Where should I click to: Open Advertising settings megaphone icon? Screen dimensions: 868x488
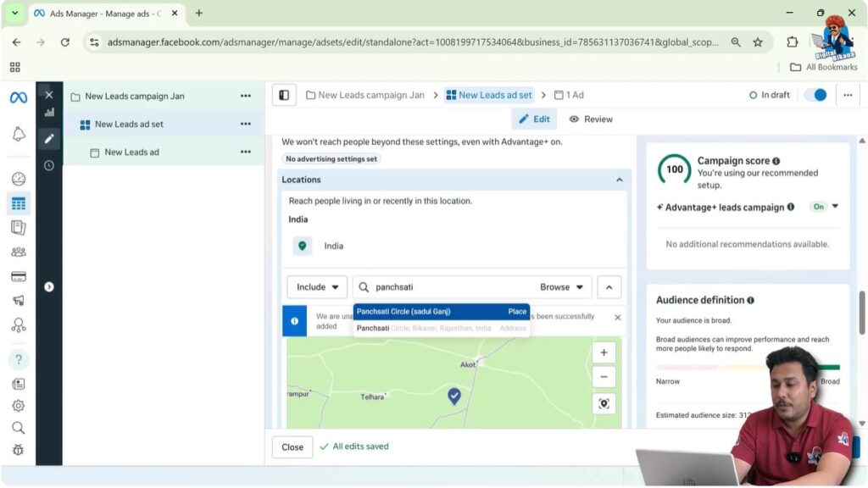[19, 301]
